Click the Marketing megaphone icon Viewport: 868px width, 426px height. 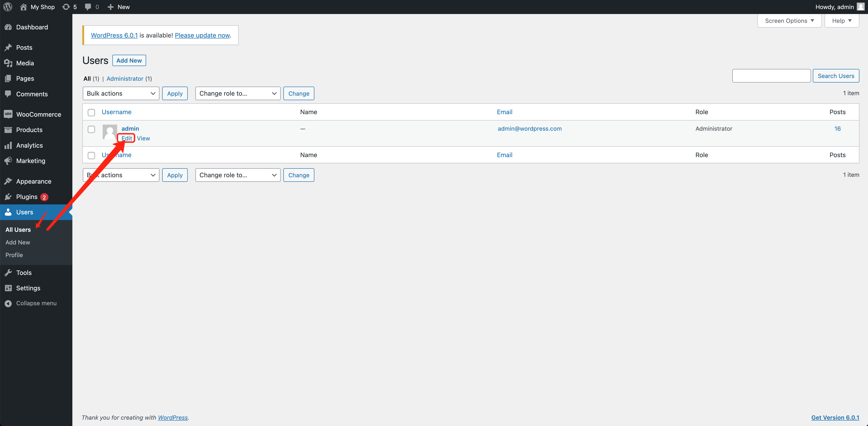8,161
